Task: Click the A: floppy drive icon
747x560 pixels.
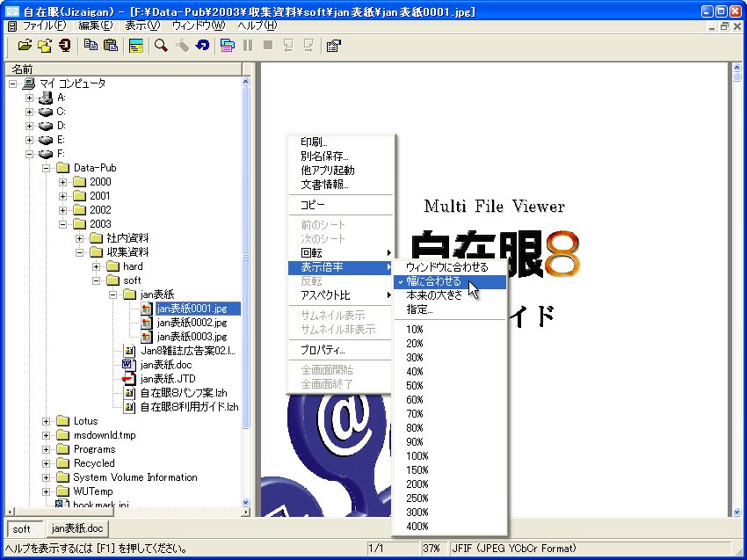Action: [46, 98]
